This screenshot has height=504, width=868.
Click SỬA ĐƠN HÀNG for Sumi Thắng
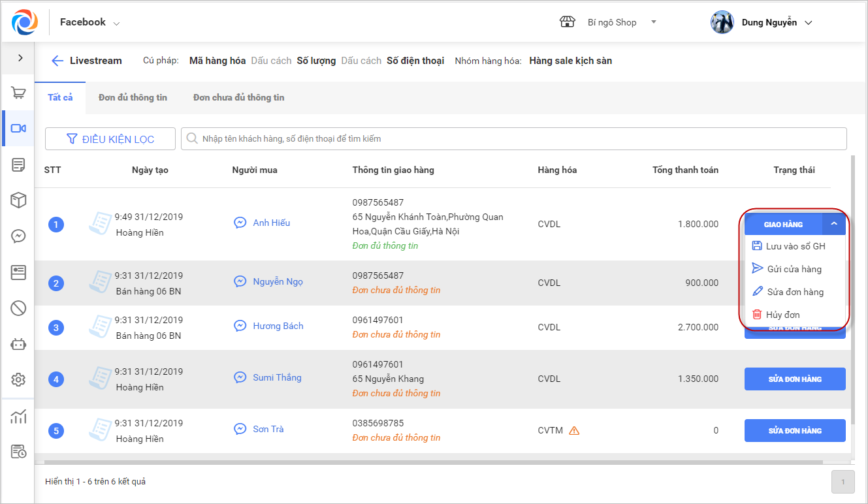795,379
